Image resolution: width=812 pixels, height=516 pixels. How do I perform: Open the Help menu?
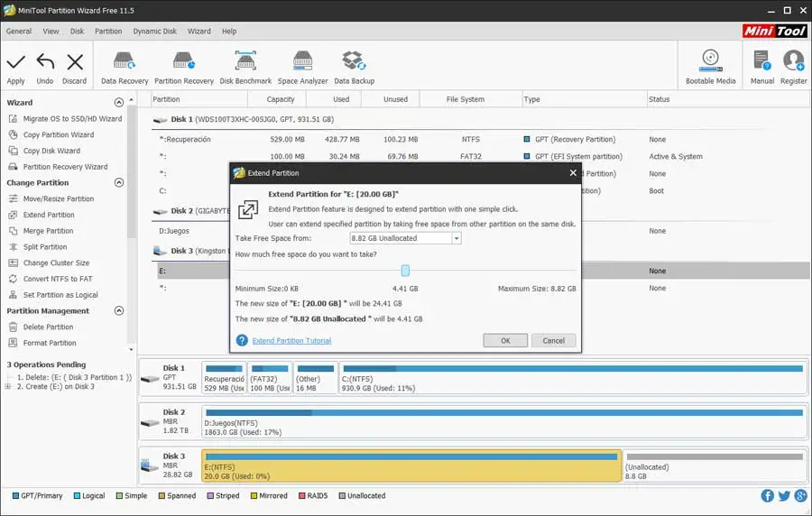tap(229, 31)
